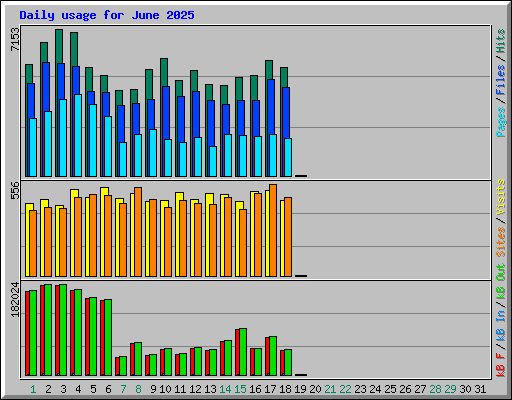Image resolution: width=512 pixels, height=400 pixels.
Task: Select green weekend day 29 label
Action: tap(450, 389)
